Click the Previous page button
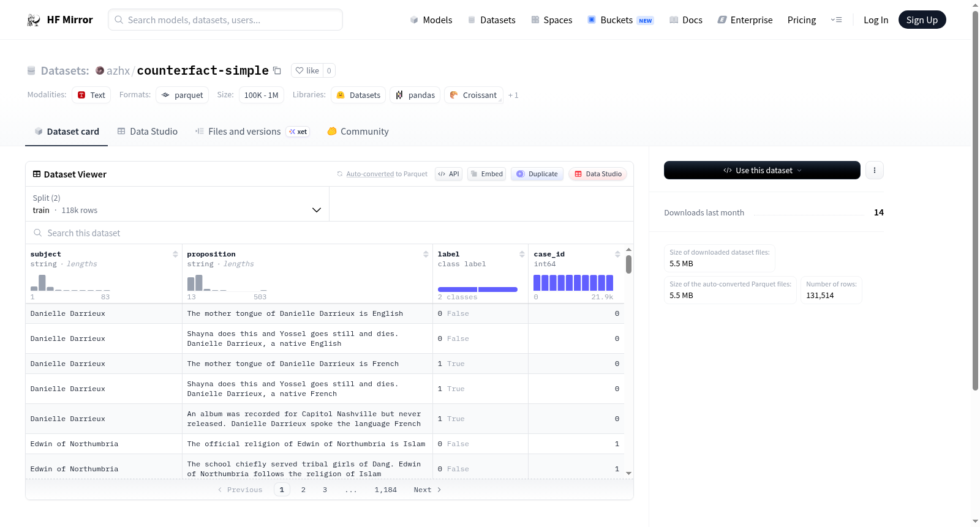The image size is (980, 527). point(240,490)
